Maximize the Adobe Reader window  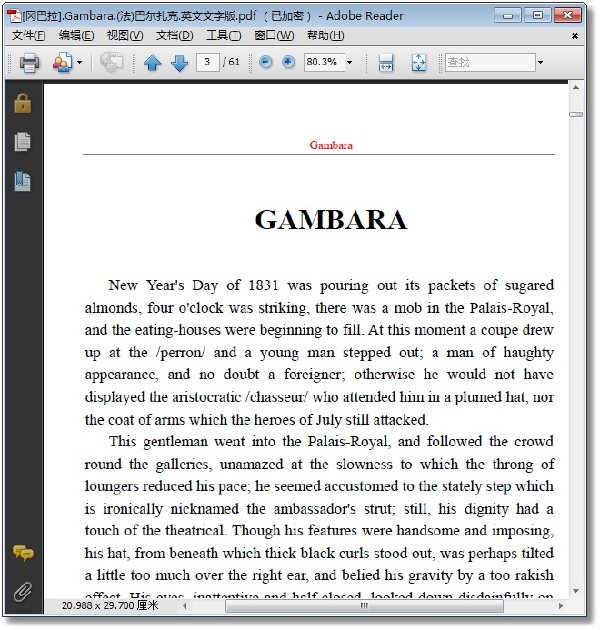537,16
